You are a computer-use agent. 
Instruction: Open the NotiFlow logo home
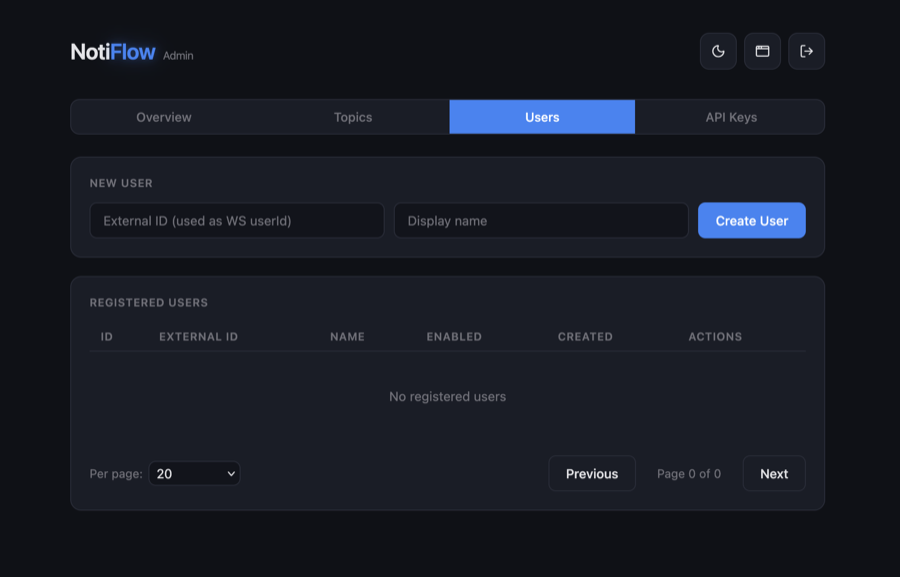pyautogui.click(x=112, y=52)
